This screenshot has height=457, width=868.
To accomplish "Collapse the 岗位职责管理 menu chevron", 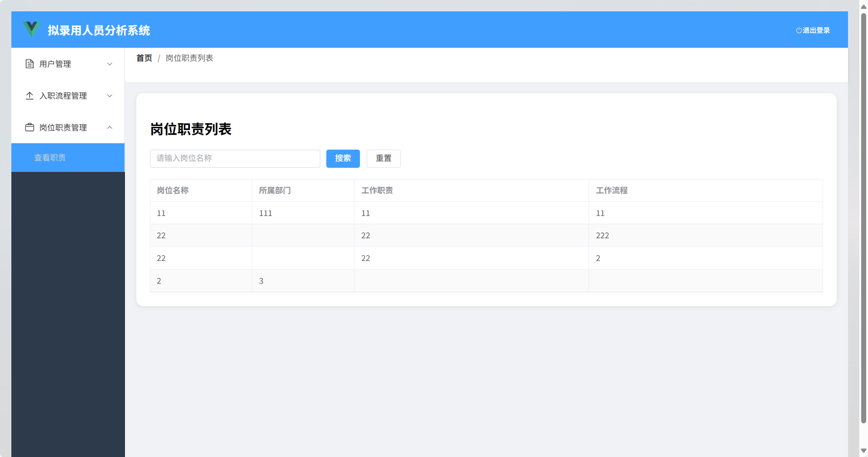I will (x=110, y=127).
